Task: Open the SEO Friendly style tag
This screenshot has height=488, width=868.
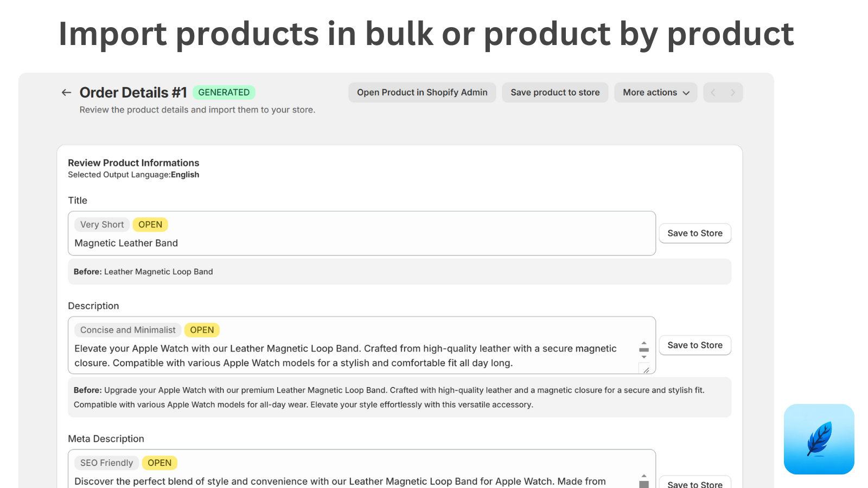Action: pyautogui.click(x=106, y=463)
